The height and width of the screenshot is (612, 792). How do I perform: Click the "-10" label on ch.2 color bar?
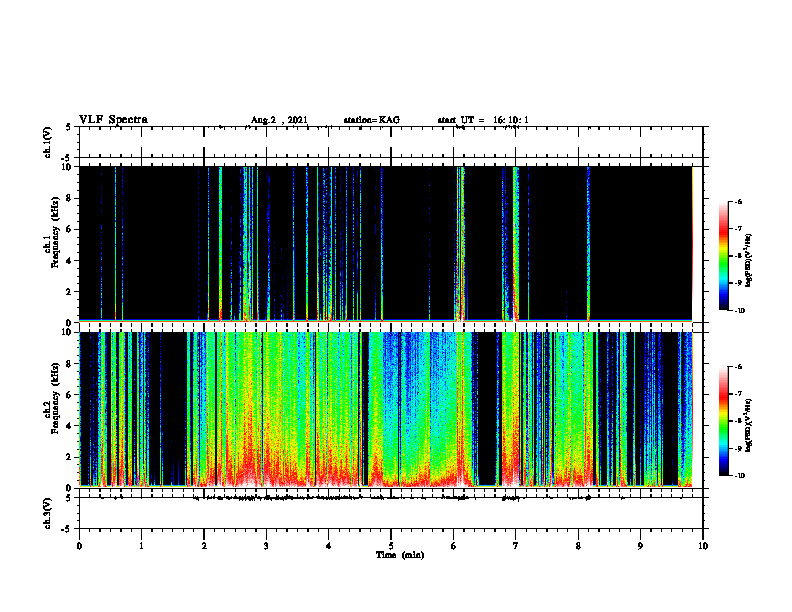(739, 476)
